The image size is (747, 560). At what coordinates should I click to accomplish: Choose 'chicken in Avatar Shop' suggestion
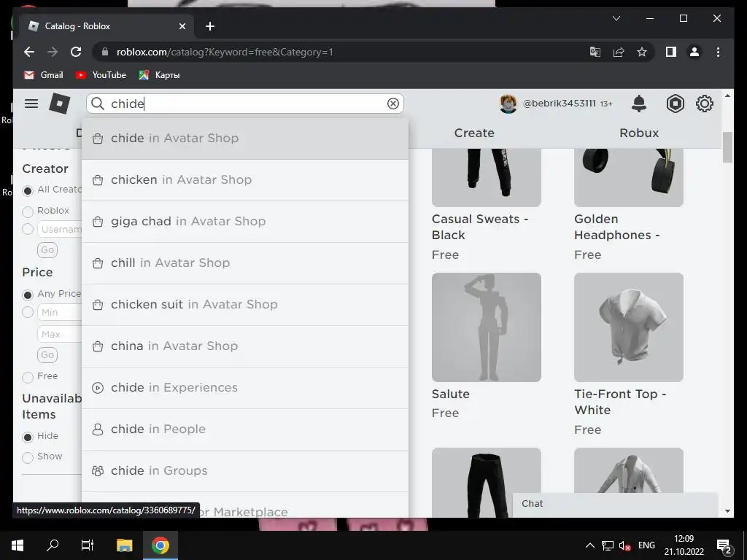click(245, 180)
